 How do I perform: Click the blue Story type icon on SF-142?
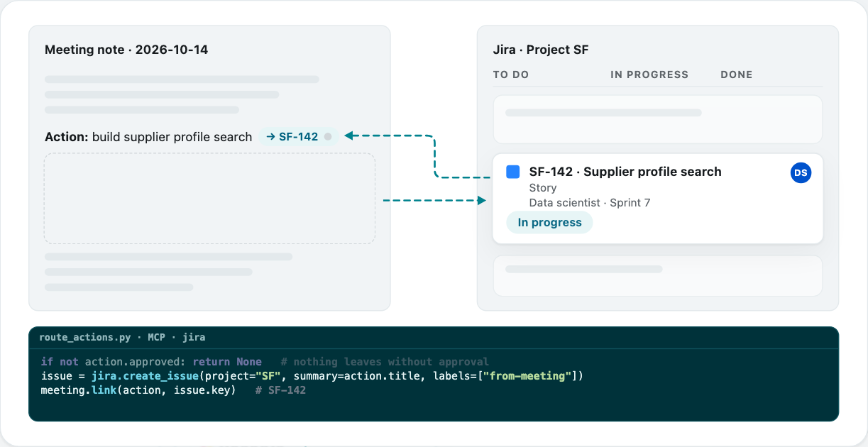point(512,172)
